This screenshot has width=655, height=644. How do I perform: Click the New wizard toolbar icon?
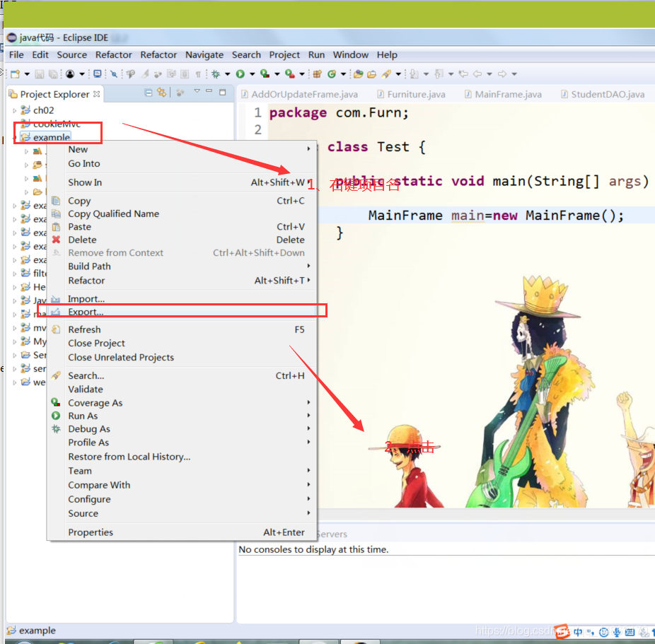point(15,74)
